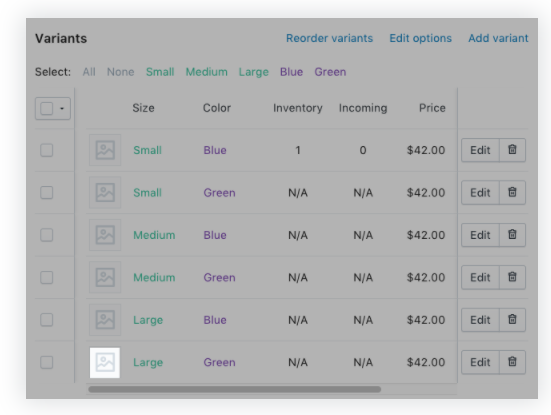Select Large Green variant checkbox
551x415 pixels.
tap(47, 362)
